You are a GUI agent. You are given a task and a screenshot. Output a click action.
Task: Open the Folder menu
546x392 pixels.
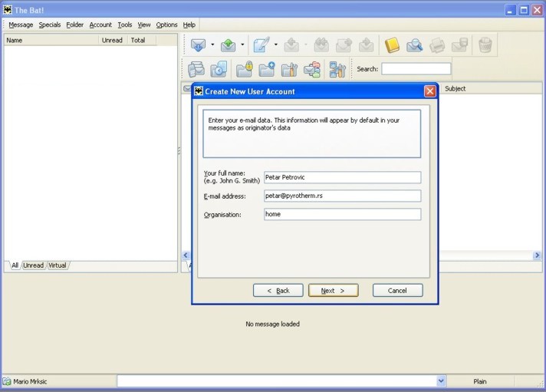click(75, 25)
